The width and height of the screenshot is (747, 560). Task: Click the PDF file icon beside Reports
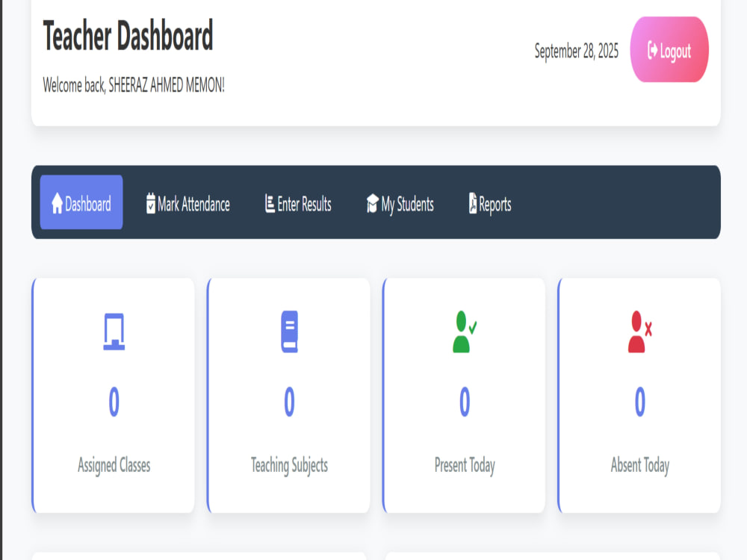click(x=473, y=203)
